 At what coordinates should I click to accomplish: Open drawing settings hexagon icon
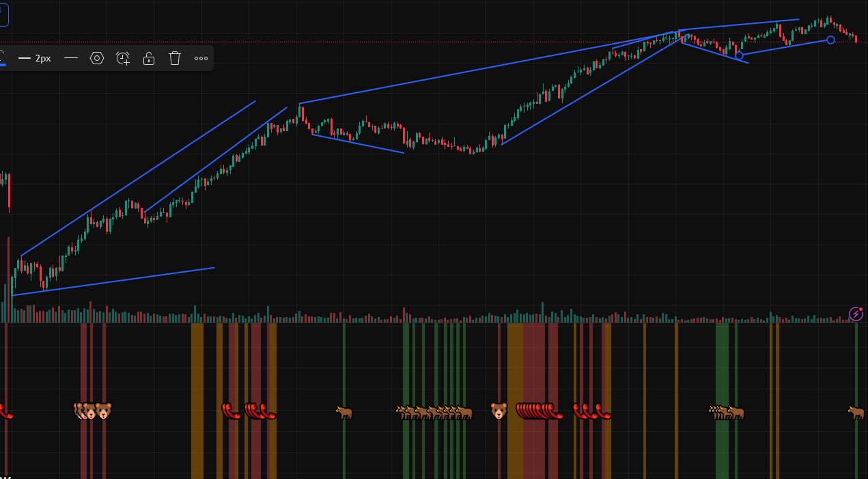97,58
